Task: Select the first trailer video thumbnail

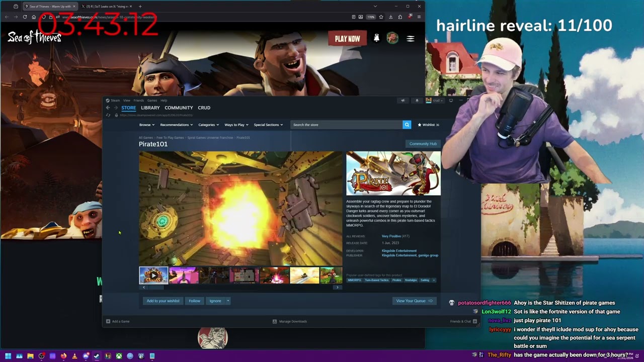Action: [153, 276]
